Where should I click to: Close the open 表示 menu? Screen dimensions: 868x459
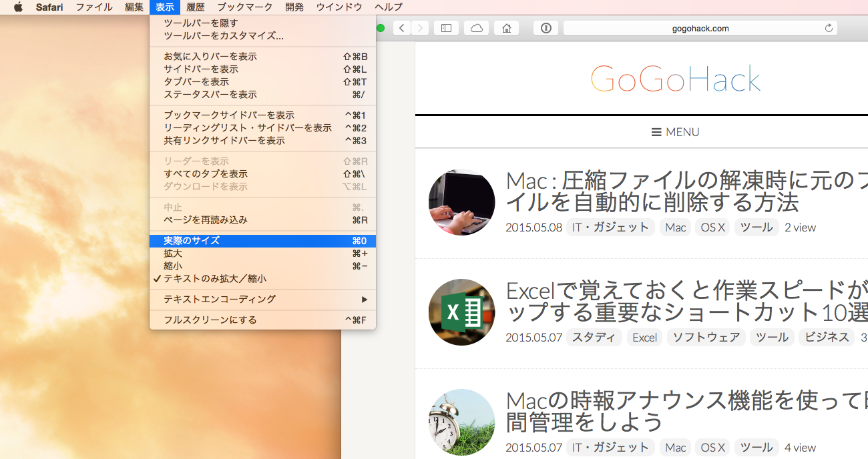point(165,7)
